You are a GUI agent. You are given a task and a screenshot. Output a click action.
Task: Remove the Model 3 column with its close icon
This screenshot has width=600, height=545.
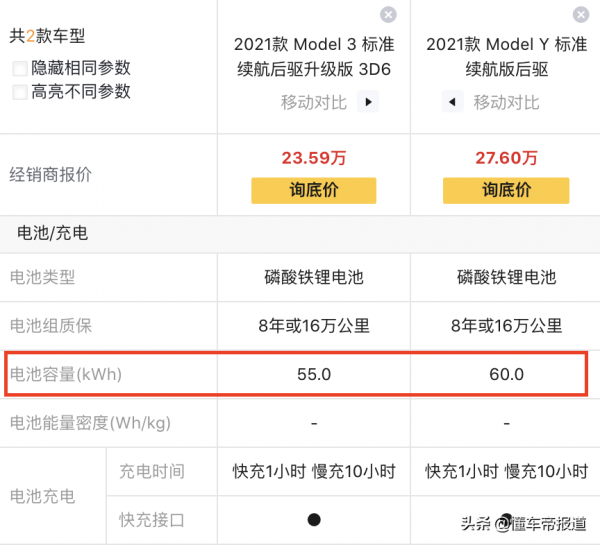388,14
